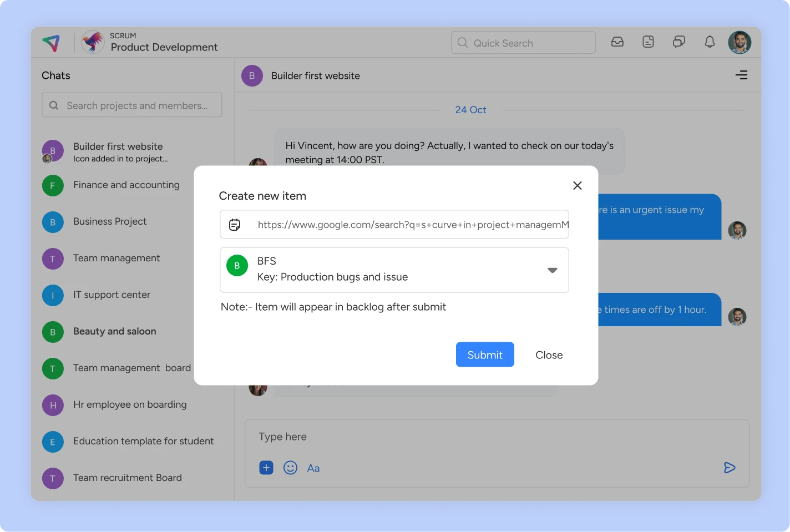Viewport: 790px width, 532px height.
Task: Focus the Quick Search box
Action: [523, 43]
